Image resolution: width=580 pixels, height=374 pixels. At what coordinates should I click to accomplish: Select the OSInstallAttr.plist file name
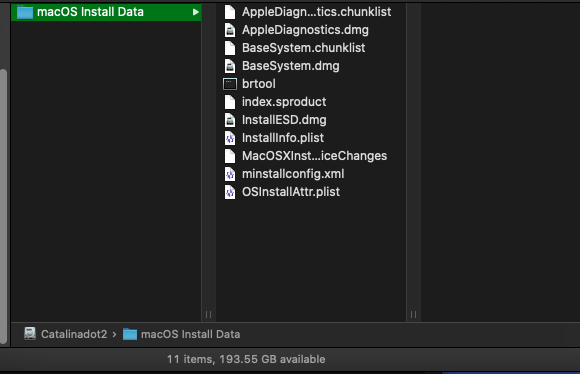coord(291,192)
